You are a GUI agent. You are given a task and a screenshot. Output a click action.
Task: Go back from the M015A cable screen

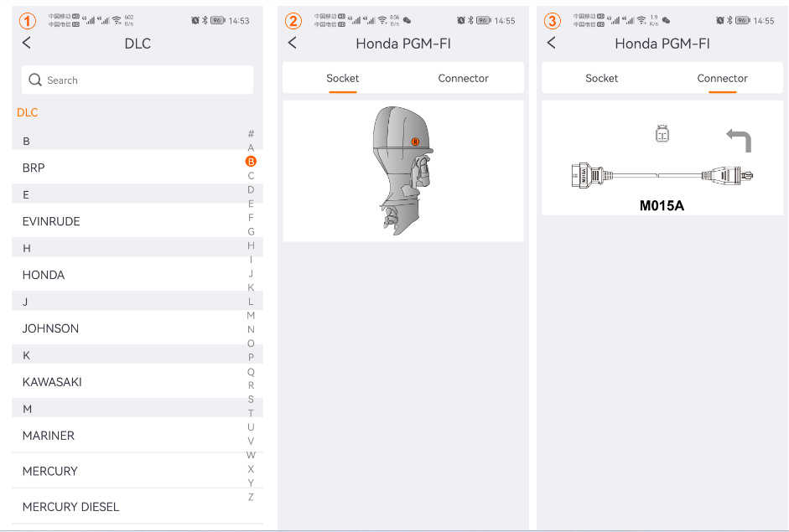pos(552,43)
